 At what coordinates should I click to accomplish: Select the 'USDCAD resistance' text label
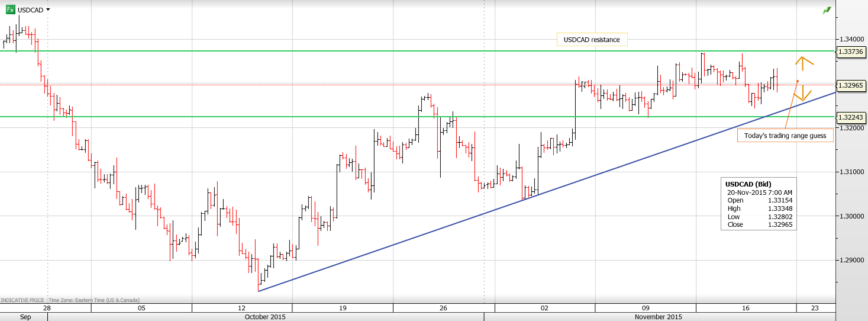coord(591,40)
